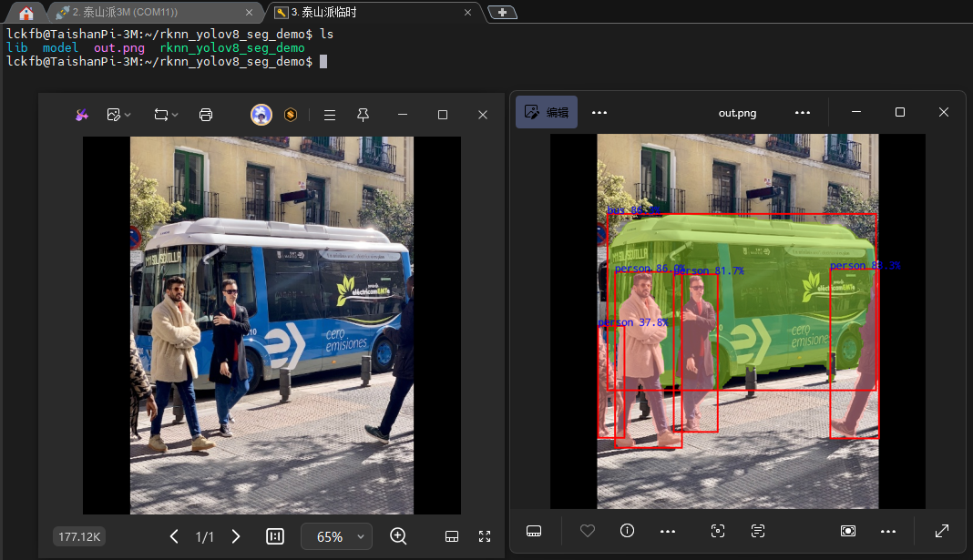Open a new terminal tab with plus button
This screenshot has height=560, width=973.
[503, 13]
